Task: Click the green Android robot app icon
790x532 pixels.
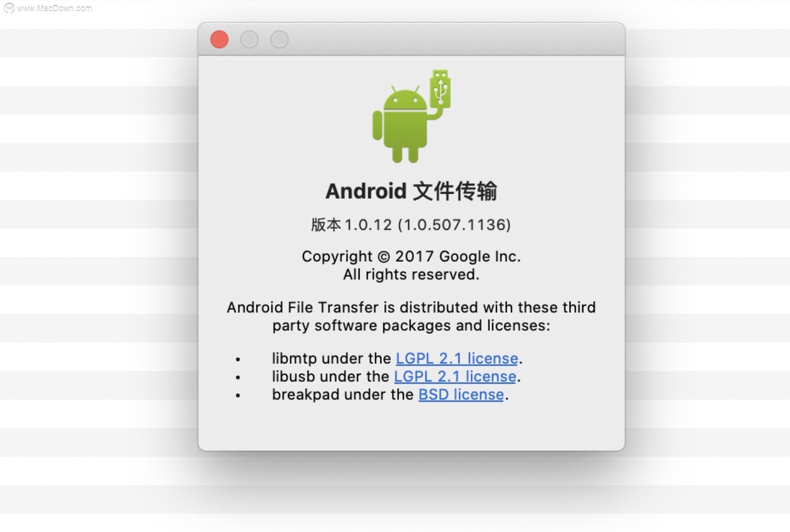Action: (411, 116)
